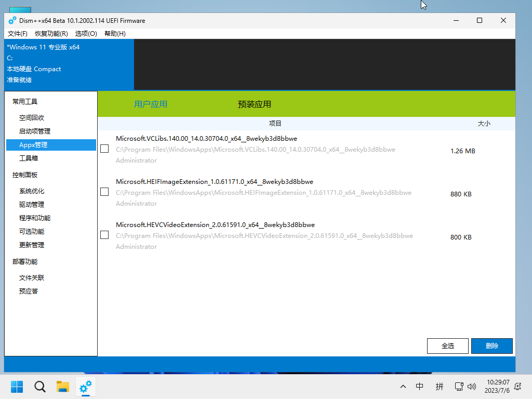
Task: Open taskbar Search
Action: click(x=39, y=387)
